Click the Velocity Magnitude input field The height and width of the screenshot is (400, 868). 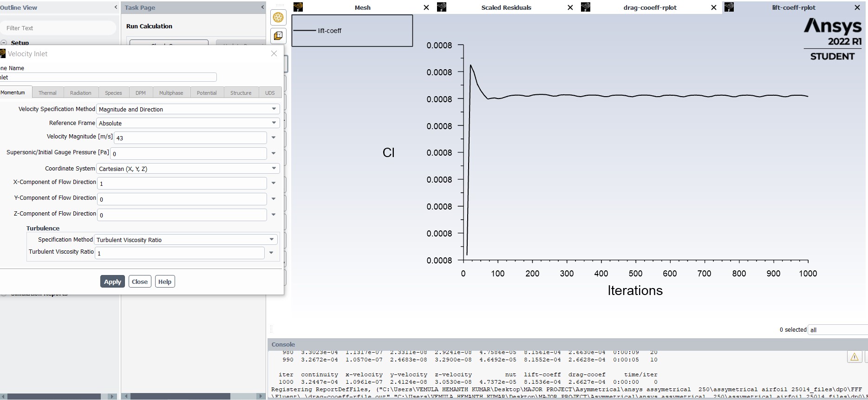tap(190, 138)
